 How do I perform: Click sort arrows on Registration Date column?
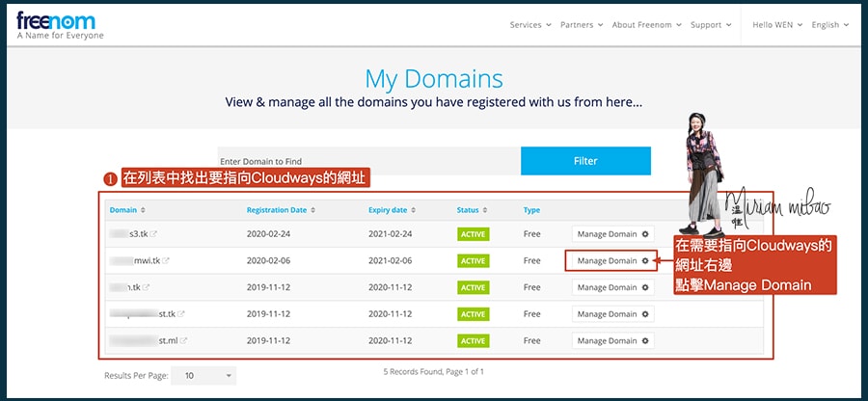point(313,210)
